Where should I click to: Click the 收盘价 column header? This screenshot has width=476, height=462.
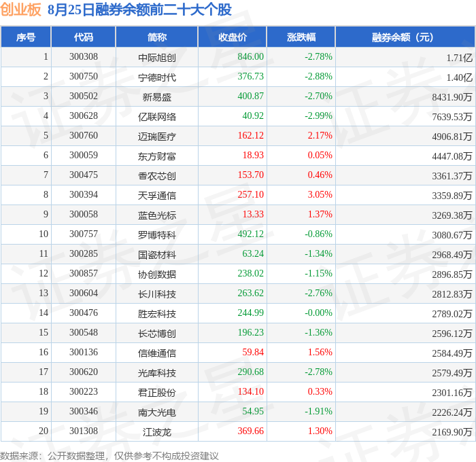click(233, 37)
